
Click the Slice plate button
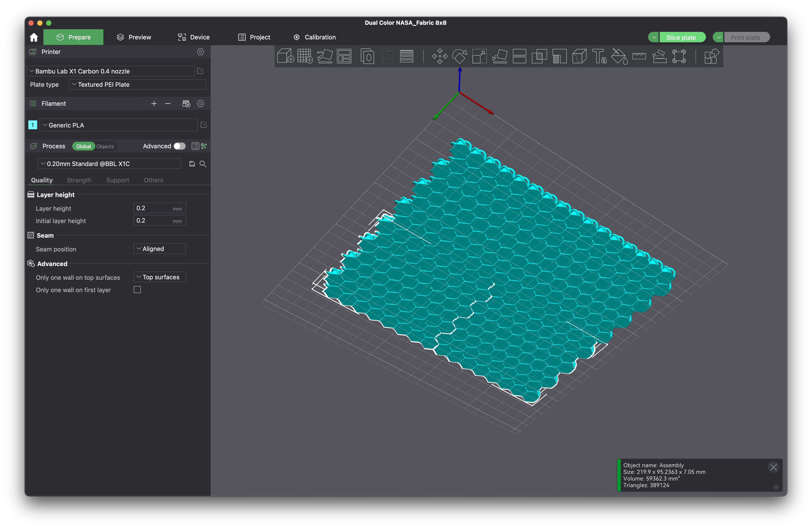pos(681,38)
